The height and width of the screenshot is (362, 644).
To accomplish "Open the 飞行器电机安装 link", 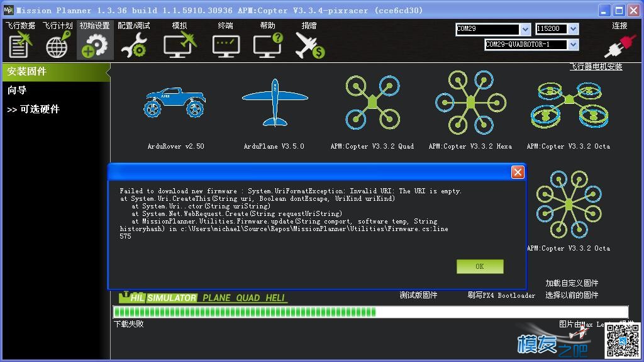I will pyautogui.click(x=596, y=67).
